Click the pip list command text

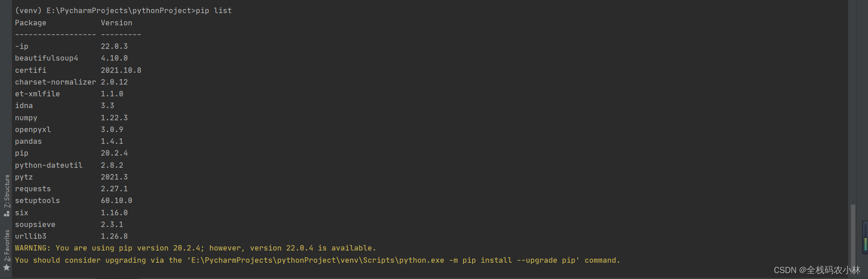[214, 10]
